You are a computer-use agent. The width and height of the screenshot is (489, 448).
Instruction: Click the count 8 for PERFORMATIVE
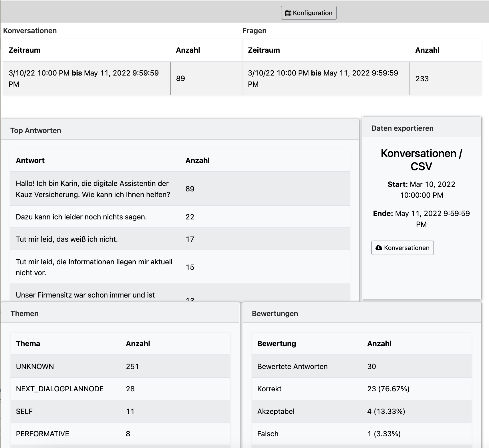128,434
